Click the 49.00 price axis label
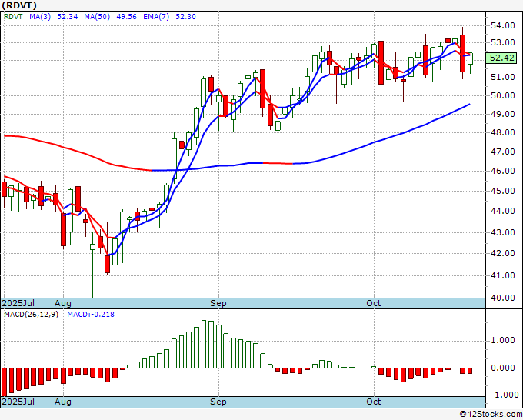Viewport: 523px width, 420px height. point(502,114)
